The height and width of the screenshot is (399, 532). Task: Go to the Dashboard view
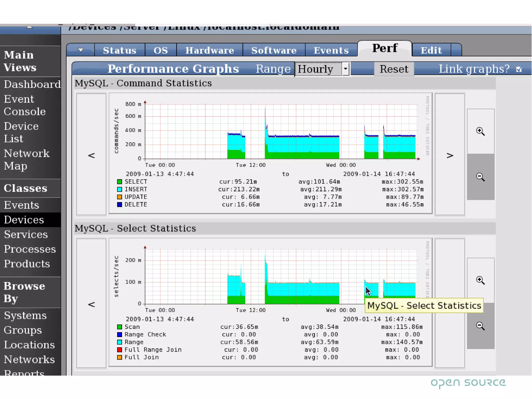32,84
